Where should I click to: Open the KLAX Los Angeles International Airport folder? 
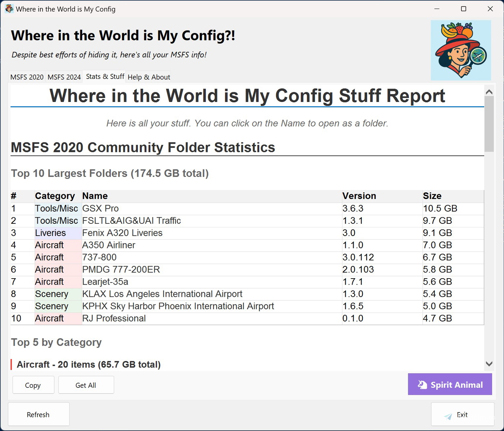click(162, 294)
